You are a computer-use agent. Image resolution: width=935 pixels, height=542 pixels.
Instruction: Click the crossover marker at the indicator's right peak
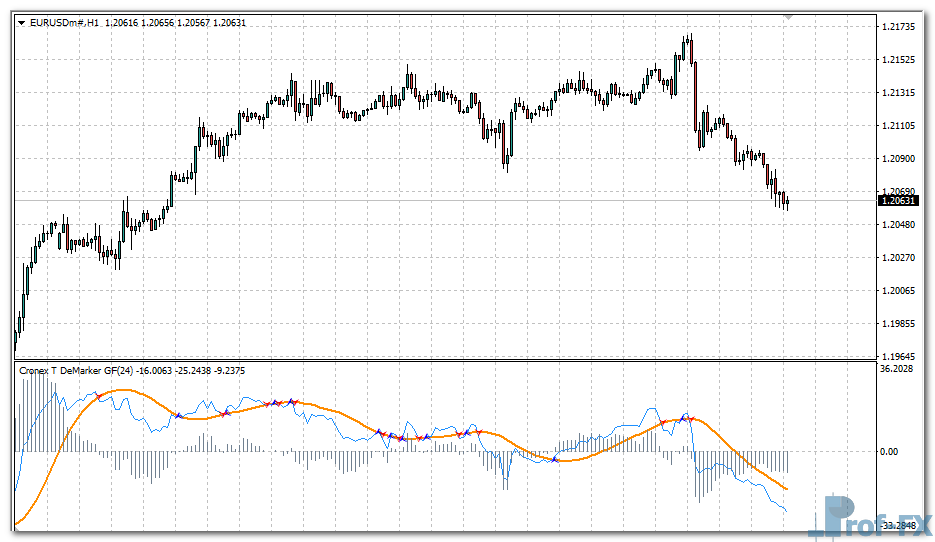click(686, 417)
